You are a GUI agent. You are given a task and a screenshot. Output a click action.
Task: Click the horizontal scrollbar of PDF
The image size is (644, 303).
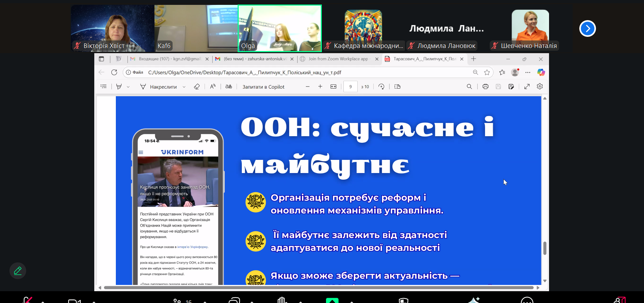click(x=319, y=288)
